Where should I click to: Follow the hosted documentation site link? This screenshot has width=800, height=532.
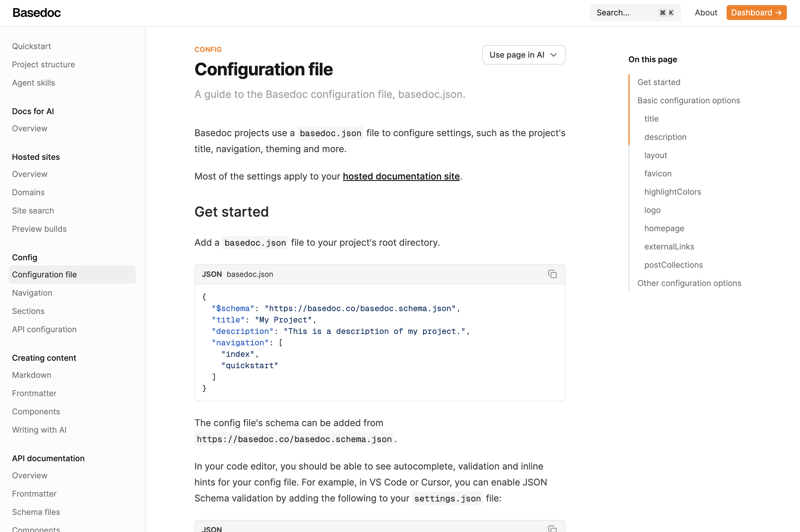(401, 176)
